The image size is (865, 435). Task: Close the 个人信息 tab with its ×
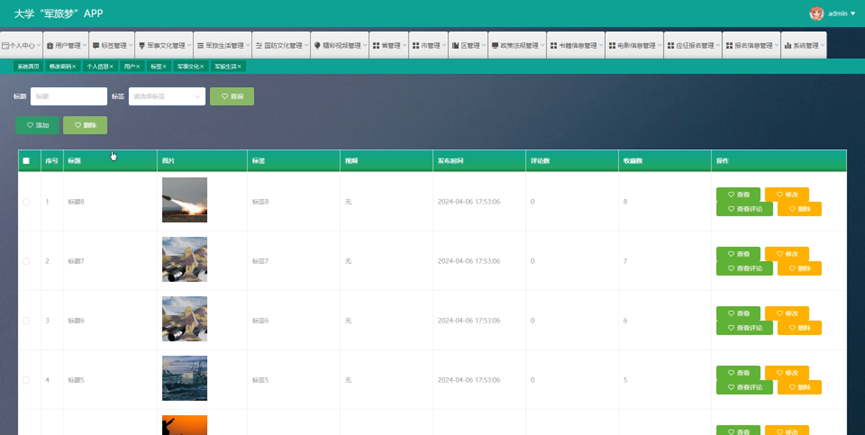pyautogui.click(x=111, y=67)
